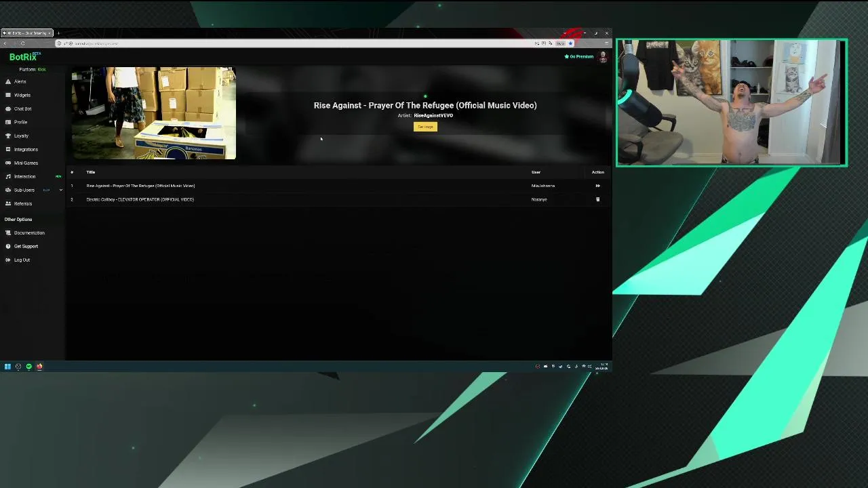
Task: Open the Profile page
Action: pos(20,122)
